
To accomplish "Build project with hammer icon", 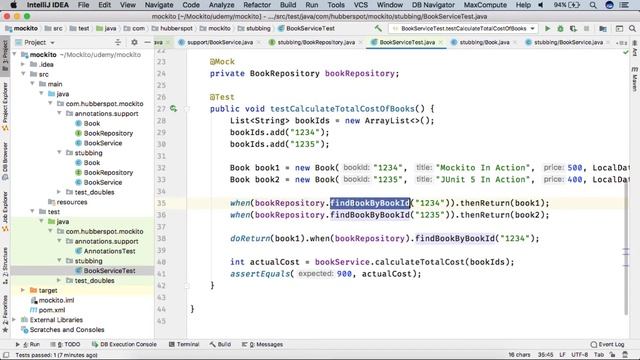I will click(x=378, y=29).
